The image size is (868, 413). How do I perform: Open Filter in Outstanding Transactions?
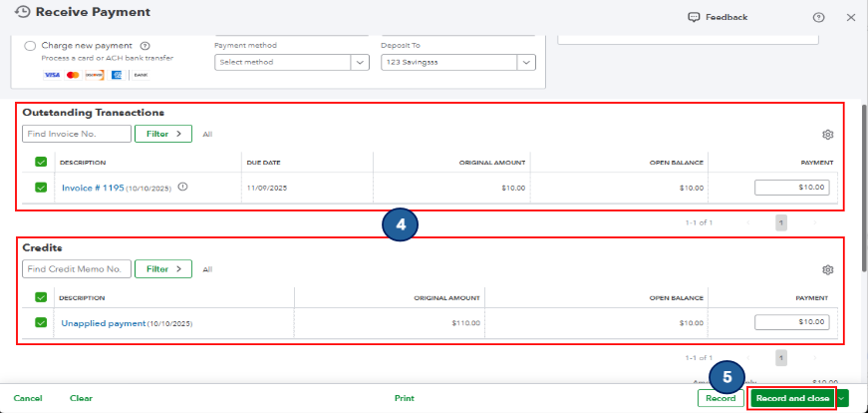163,134
